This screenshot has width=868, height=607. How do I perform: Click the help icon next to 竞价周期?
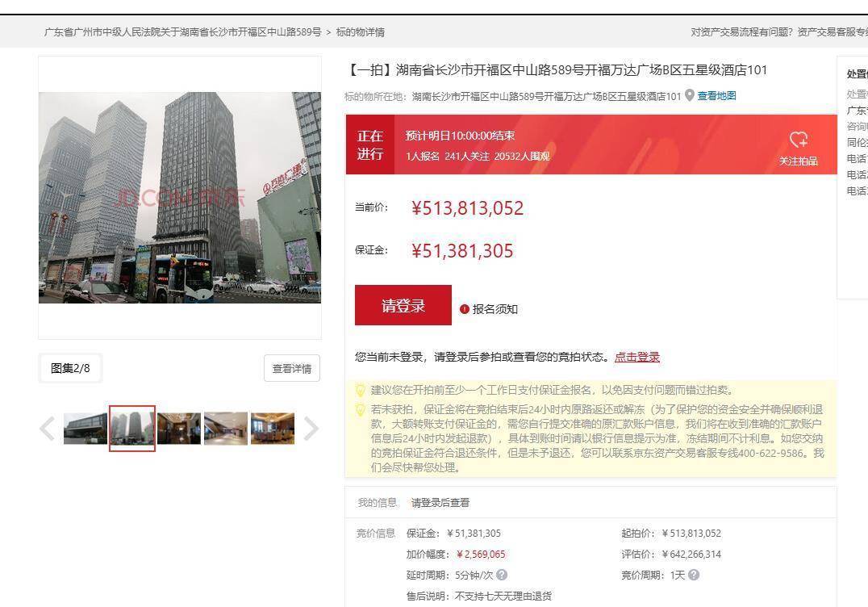(x=694, y=575)
